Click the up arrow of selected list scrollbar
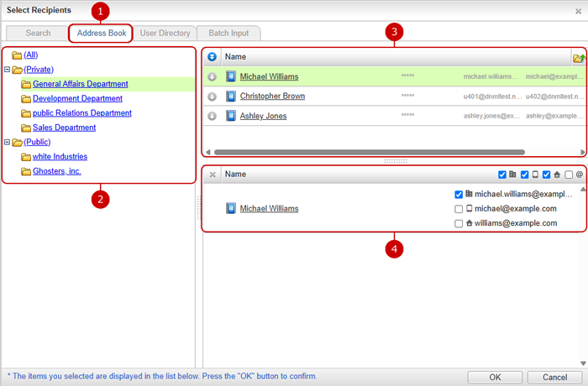The width and height of the screenshot is (588, 386). [x=583, y=190]
